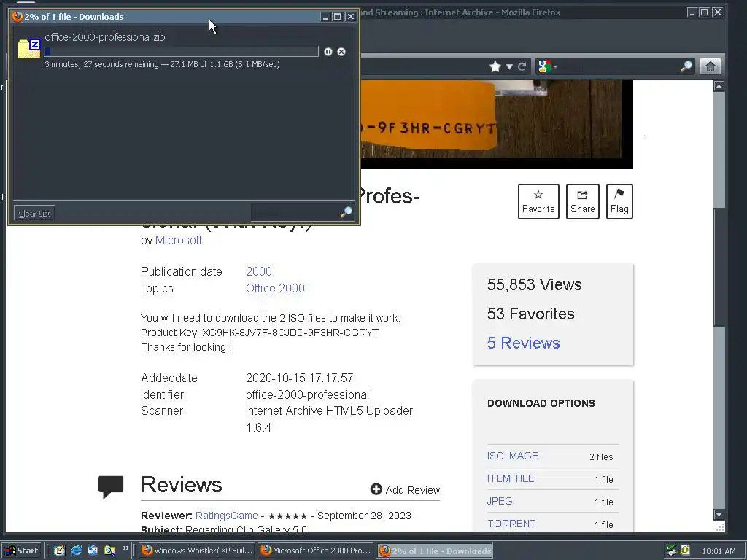Click the page vertical scrollbar thumb
The height and width of the screenshot is (560, 747).
719,267
